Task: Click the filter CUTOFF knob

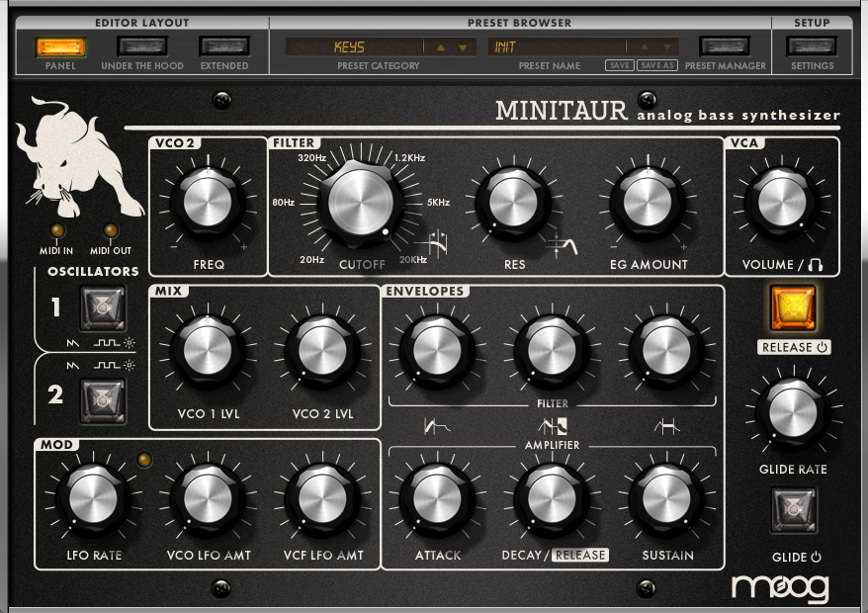Action: point(361,202)
